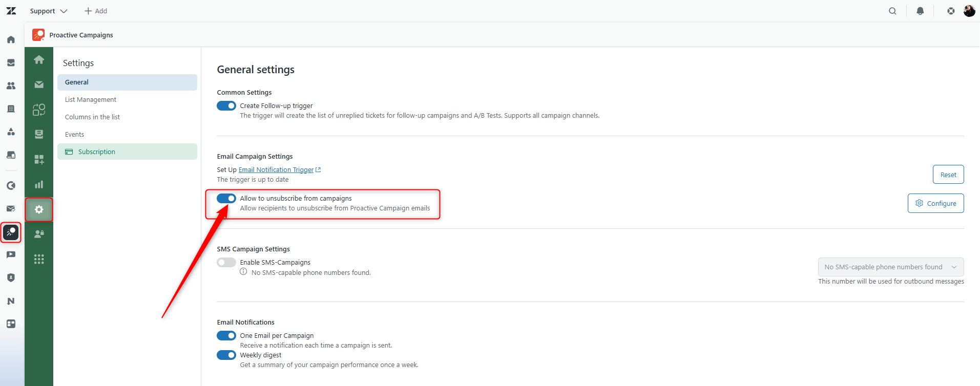Open the add-widgets grid icon in green bar
Viewport: 980px width, 386px height.
click(39, 159)
